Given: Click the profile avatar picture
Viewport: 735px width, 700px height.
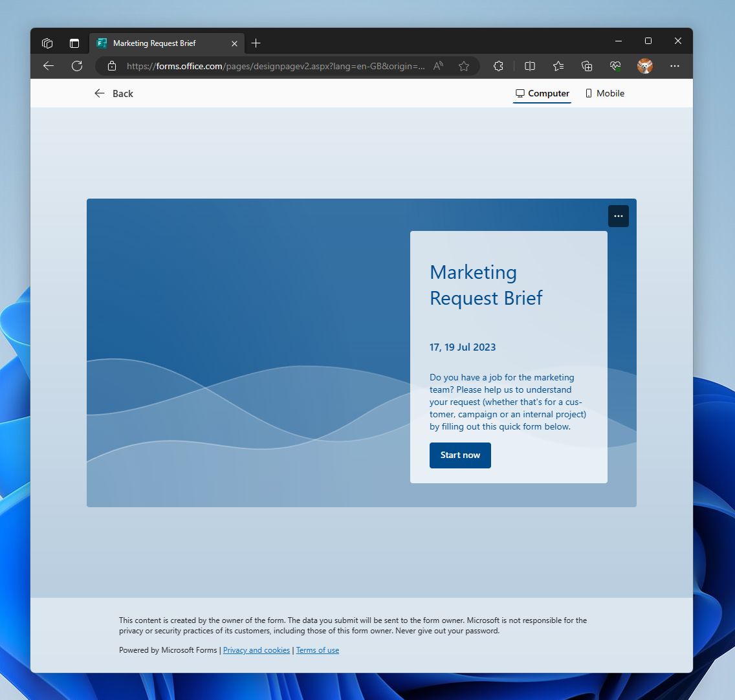Looking at the screenshot, I should coord(645,66).
